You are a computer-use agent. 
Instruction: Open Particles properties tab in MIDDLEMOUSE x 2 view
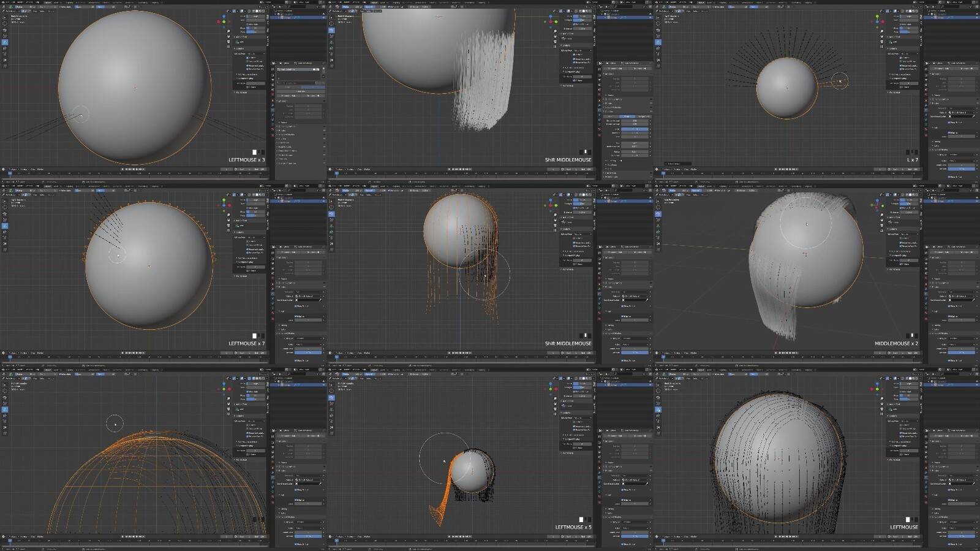click(x=926, y=294)
